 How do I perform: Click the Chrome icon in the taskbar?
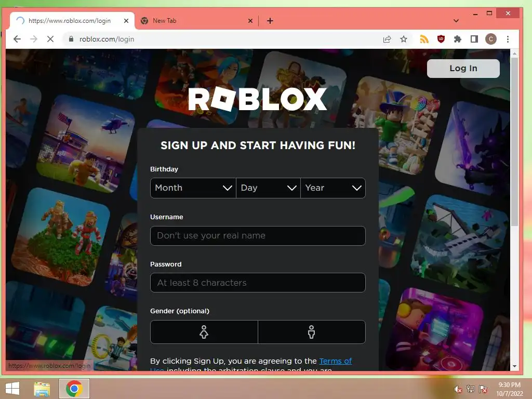pos(74,389)
